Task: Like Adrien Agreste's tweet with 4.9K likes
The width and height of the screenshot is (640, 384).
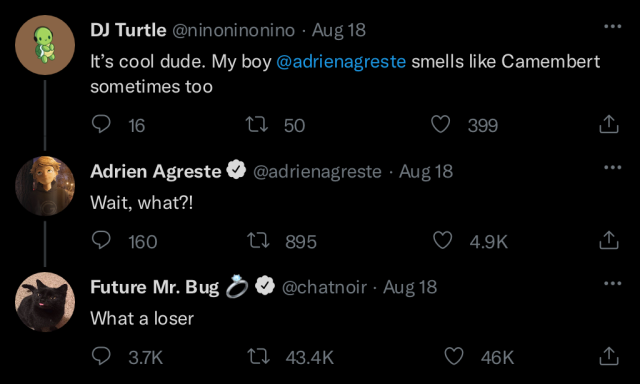Action: pos(442,240)
